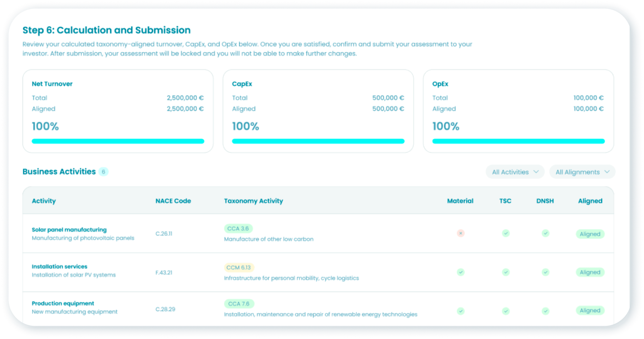The width and height of the screenshot is (644, 339).
Task: Click the TSC column header
Action: pyautogui.click(x=505, y=201)
